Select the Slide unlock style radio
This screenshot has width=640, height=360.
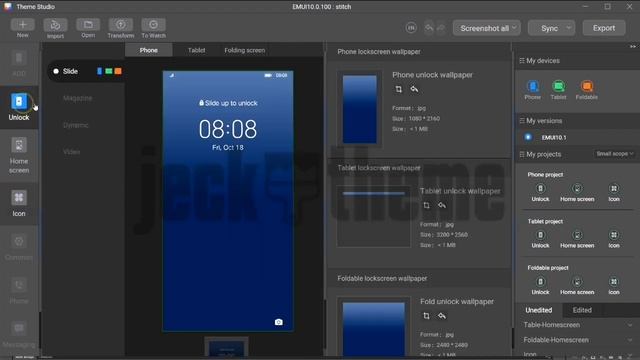56,71
